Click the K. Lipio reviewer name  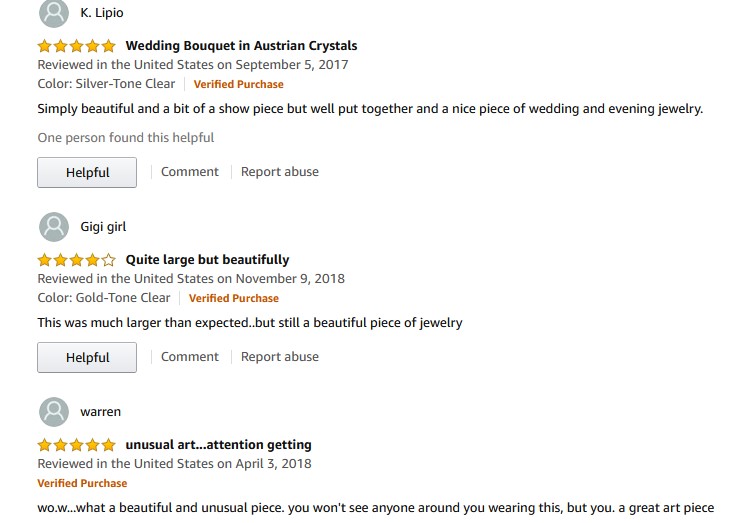click(102, 13)
